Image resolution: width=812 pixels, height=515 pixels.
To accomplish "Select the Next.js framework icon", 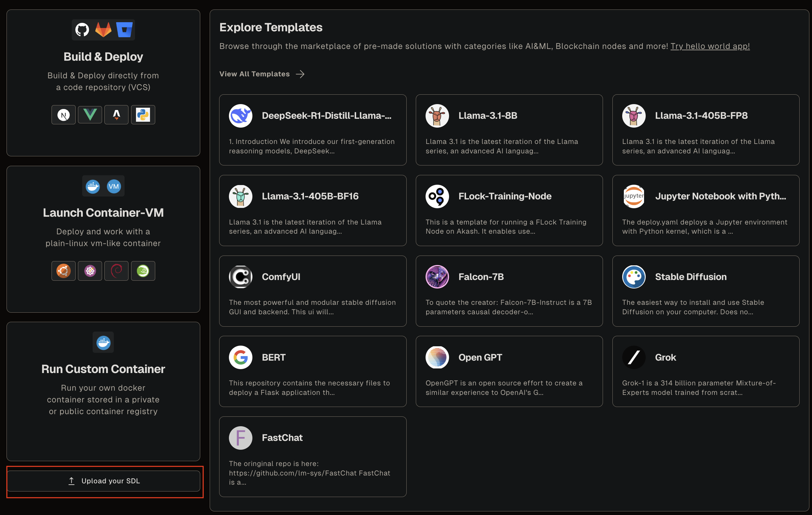I will (x=63, y=115).
